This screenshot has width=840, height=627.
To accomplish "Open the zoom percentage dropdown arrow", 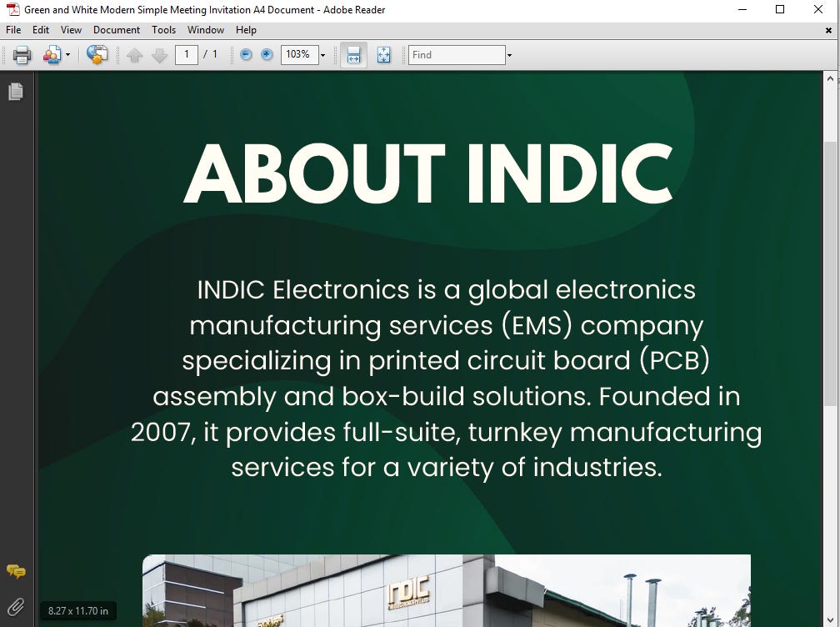I will pyautogui.click(x=322, y=55).
